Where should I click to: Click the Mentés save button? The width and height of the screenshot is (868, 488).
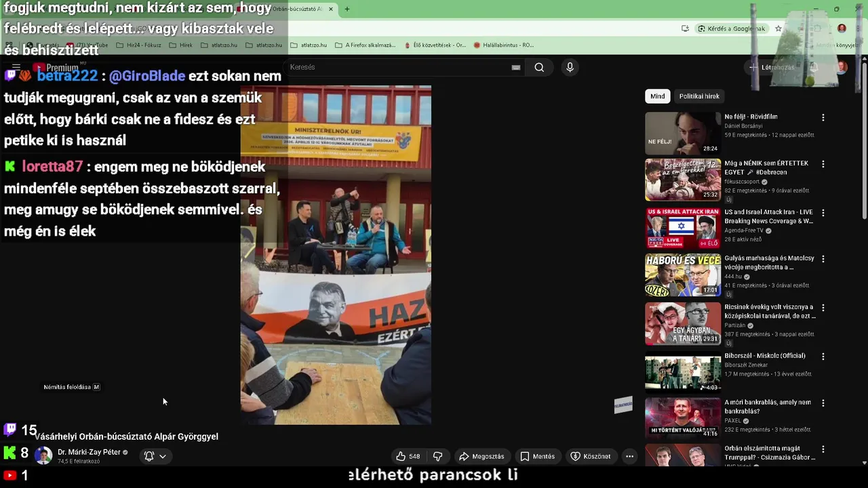coord(537,456)
